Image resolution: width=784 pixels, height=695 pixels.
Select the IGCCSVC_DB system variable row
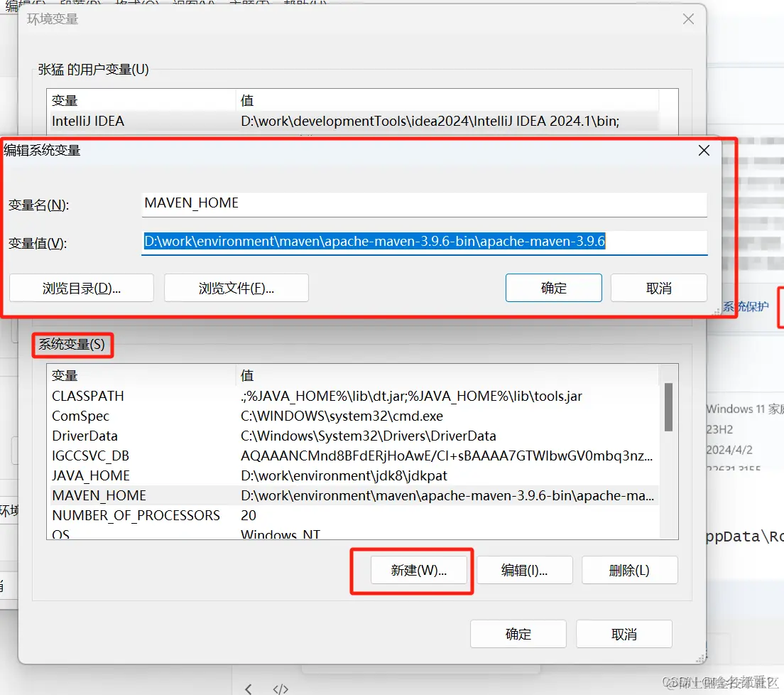point(354,456)
